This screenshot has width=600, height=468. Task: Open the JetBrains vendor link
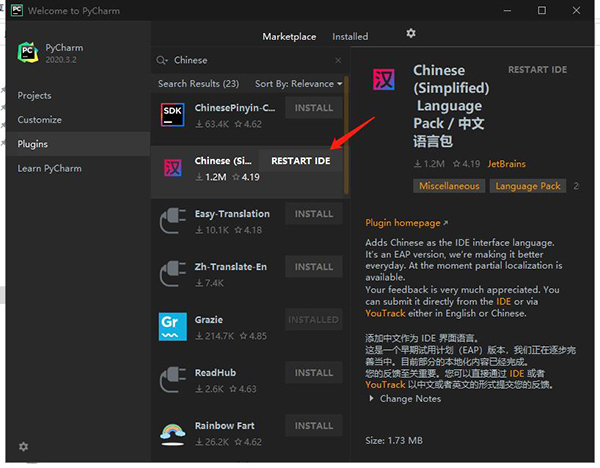pyautogui.click(x=506, y=164)
